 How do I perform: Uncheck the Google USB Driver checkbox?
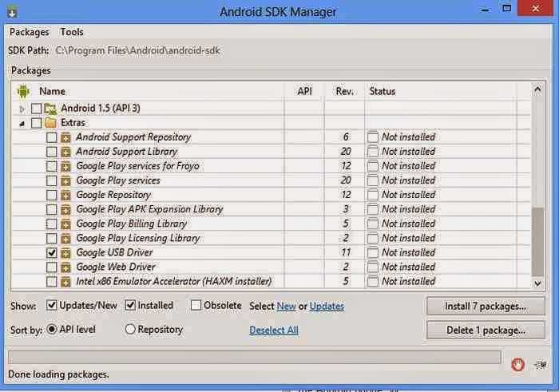[x=51, y=252]
